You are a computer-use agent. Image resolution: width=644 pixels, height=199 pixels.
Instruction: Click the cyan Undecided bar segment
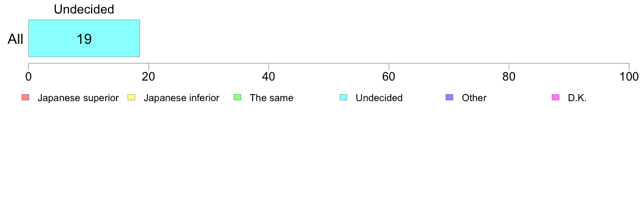[84, 38]
